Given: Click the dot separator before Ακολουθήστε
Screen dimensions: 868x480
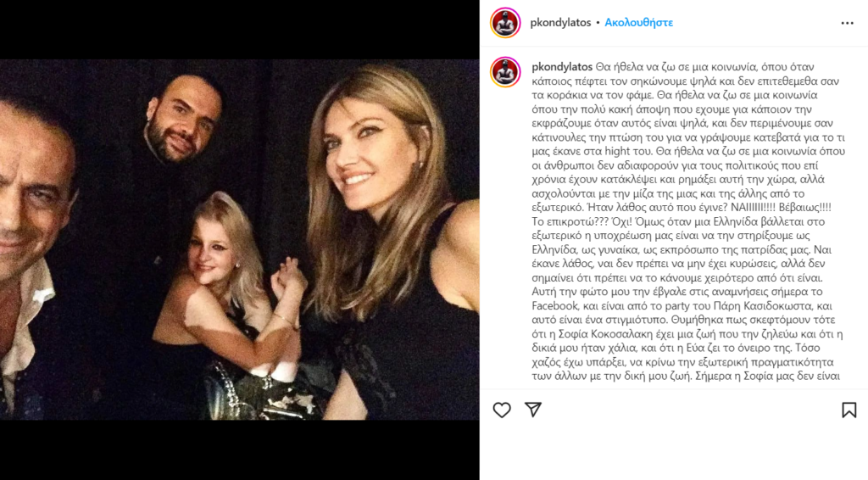Looking at the screenshot, I should [x=598, y=23].
